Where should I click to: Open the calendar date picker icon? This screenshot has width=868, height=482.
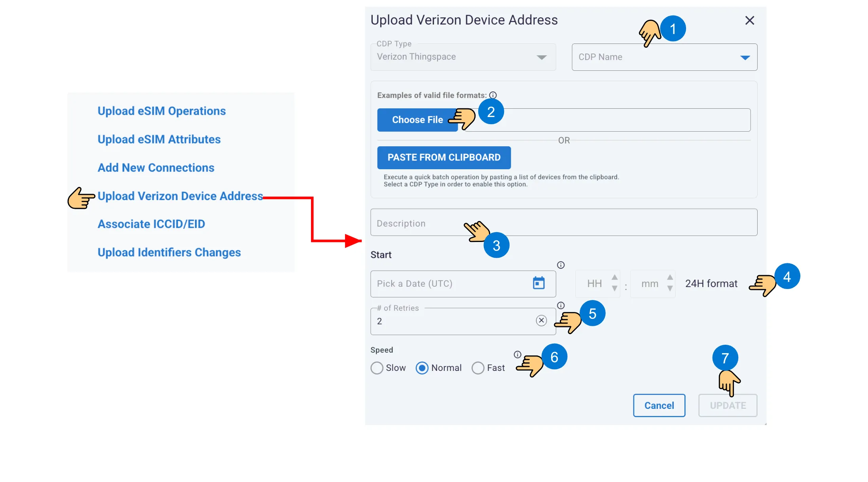[x=538, y=283]
